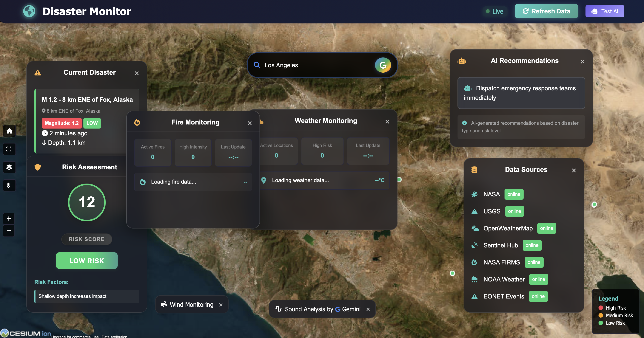
Task: Toggle fullscreen mode icon
Action: (x=9, y=149)
